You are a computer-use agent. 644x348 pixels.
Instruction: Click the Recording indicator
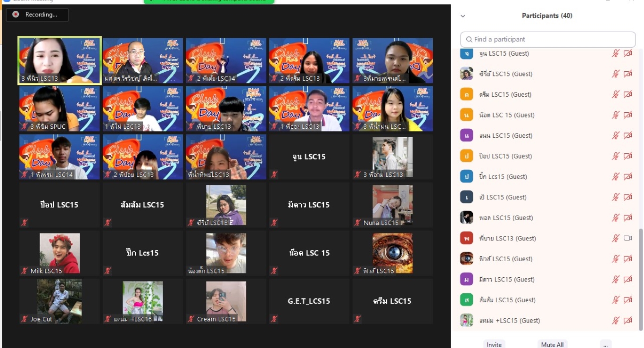coord(37,15)
